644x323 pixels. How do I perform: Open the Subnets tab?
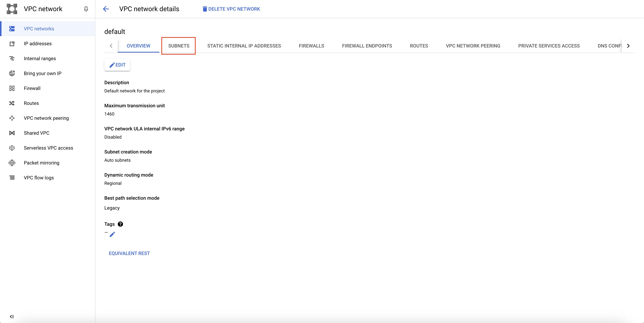click(x=179, y=46)
